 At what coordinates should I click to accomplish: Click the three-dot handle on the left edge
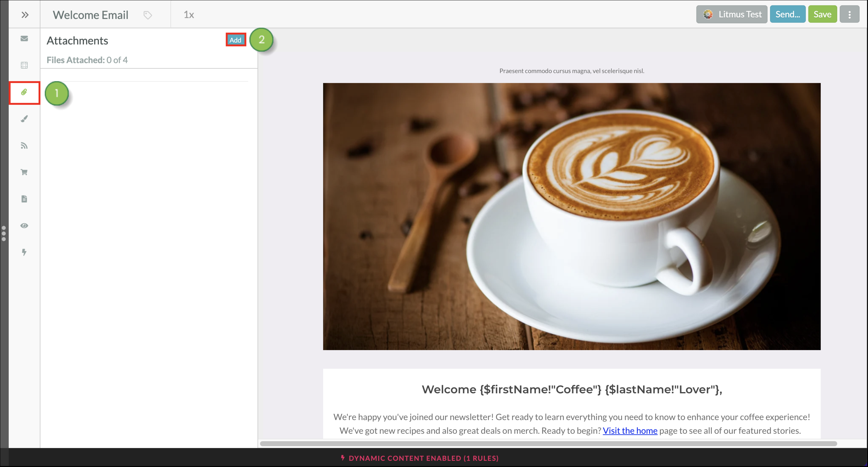pyautogui.click(x=4, y=233)
